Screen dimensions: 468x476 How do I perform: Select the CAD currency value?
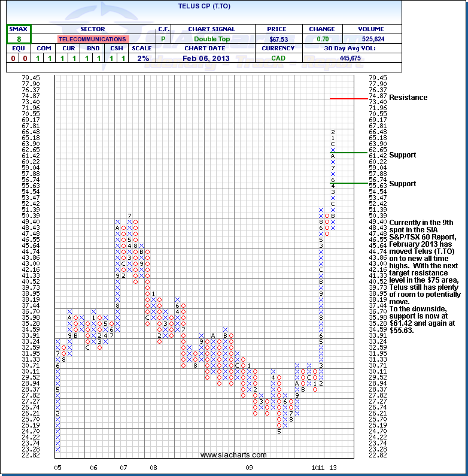pyautogui.click(x=277, y=58)
